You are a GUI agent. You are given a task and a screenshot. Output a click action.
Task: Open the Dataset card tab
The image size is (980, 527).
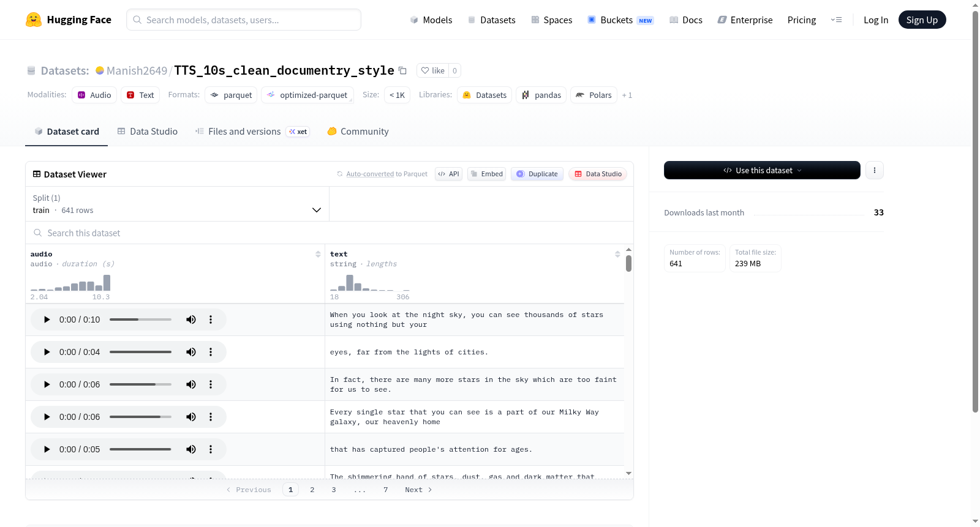coord(67,131)
